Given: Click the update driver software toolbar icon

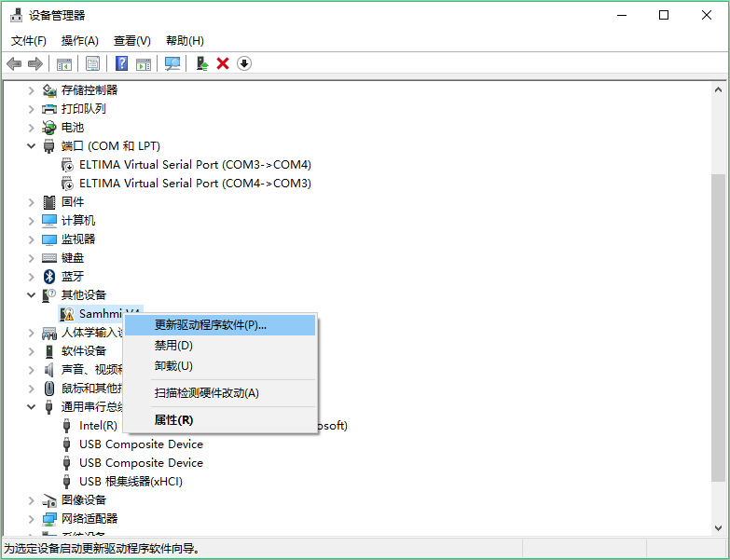Looking at the screenshot, I should [x=201, y=63].
